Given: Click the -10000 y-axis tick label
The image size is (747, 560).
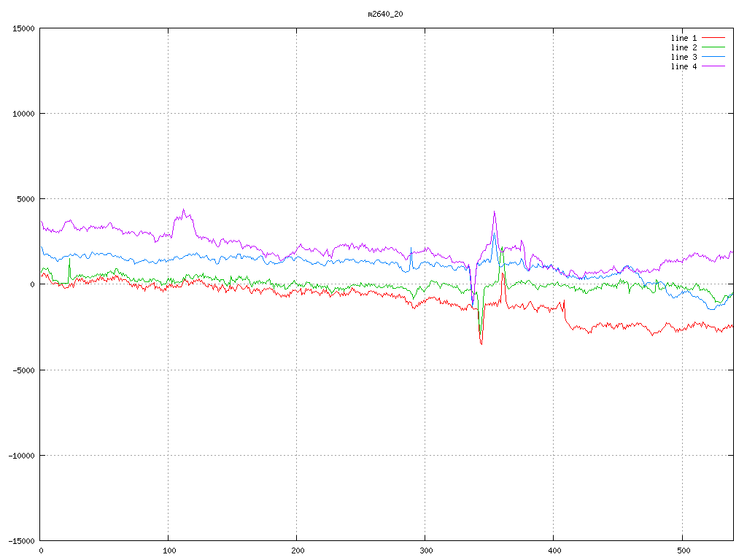Looking at the screenshot, I should pos(21,455).
